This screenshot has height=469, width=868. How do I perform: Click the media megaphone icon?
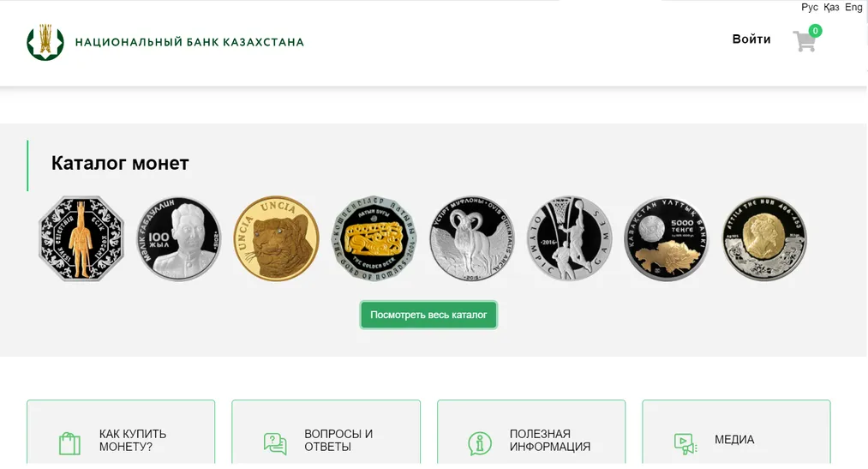pyautogui.click(x=685, y=442)
